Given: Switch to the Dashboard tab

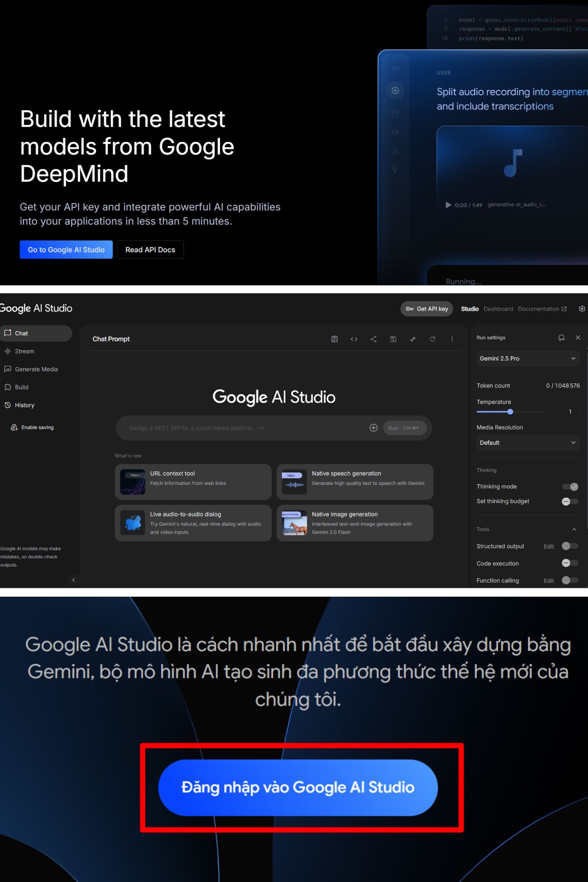Looking at the screenshot, I should [x=498, y=309].
